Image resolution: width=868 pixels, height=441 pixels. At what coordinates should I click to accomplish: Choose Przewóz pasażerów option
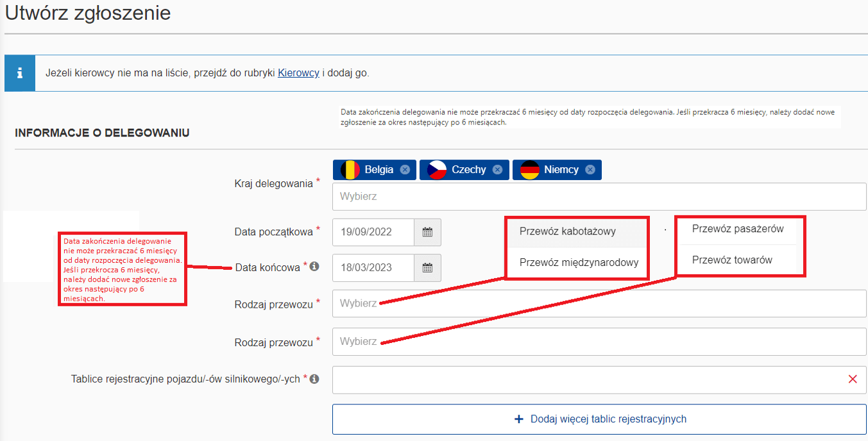(738, 229)
